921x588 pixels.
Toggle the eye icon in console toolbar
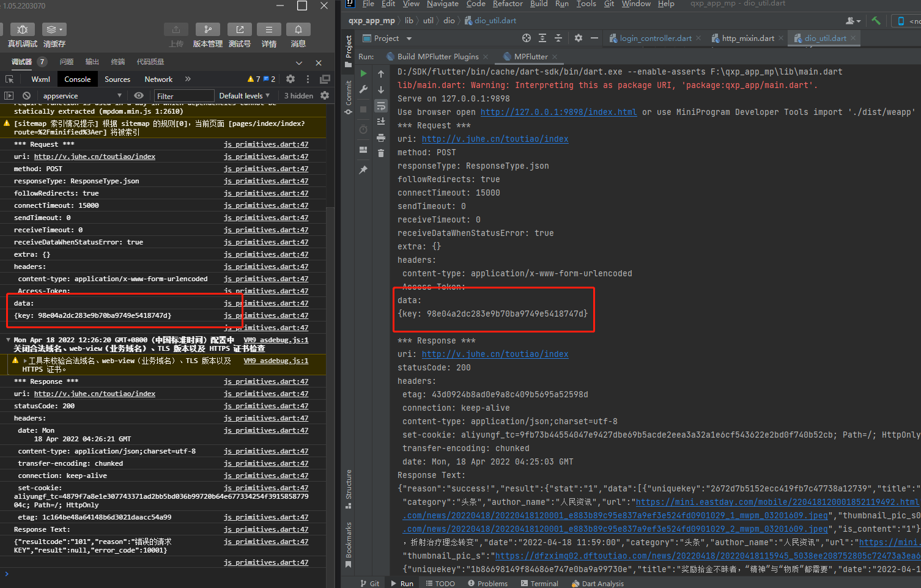click(x=139, y=95)
